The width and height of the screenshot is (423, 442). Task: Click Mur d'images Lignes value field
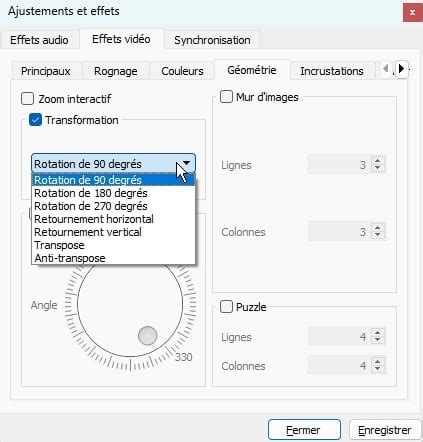338,164
